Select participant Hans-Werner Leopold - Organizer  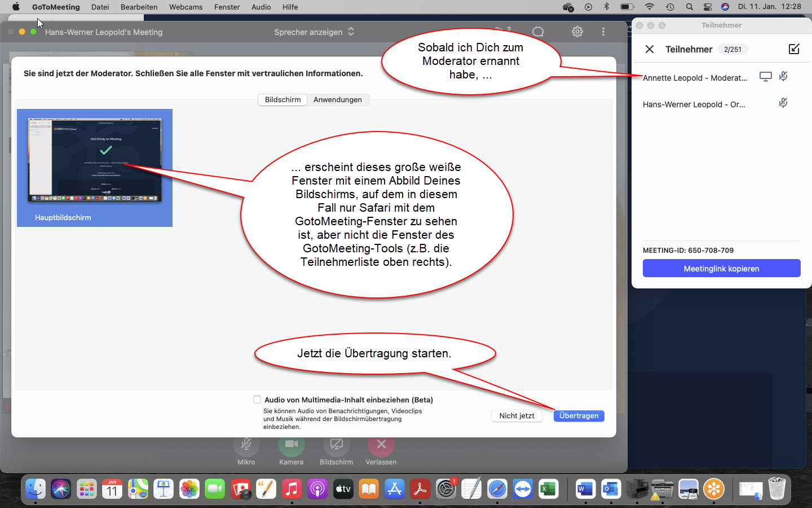click(x=694, y=104)
